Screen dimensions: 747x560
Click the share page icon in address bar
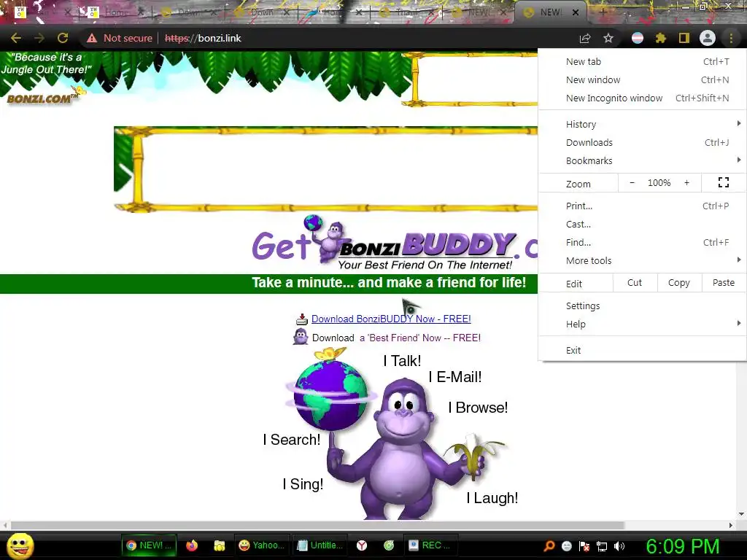tap(585, 38)
